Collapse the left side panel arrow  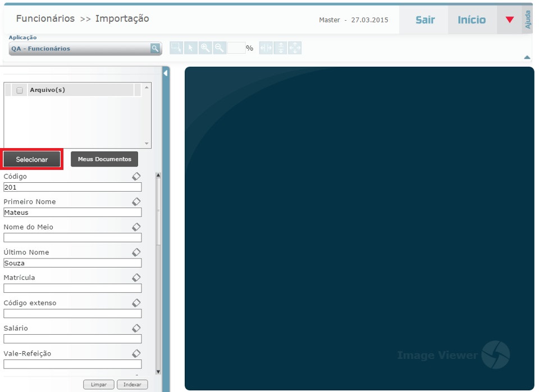166,73
